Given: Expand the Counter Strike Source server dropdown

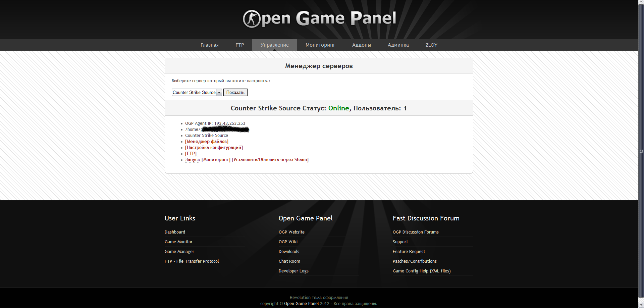Looking at the screenshot, I should pyautogui.click(x=197, y=92).
